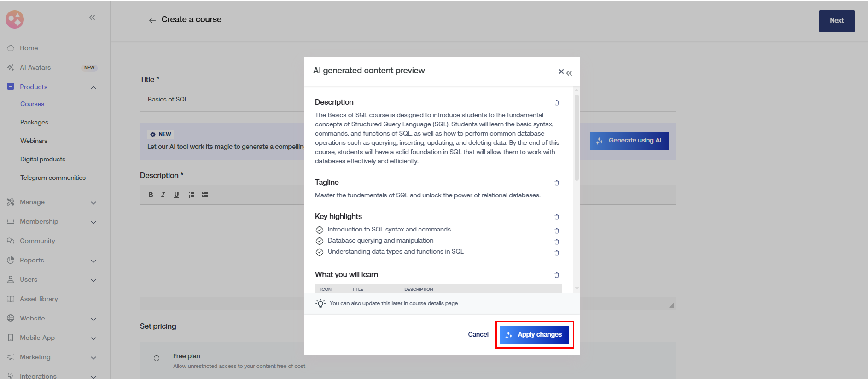This screenshot has height=379, width=868.
Task: Open Digital products in the sidebar
Action: (x=43, y=160)
